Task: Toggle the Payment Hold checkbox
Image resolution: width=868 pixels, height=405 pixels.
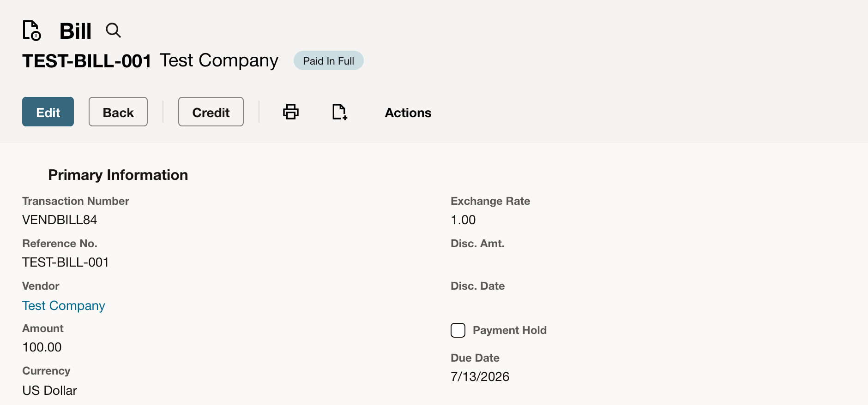Action: coord(458,330)
